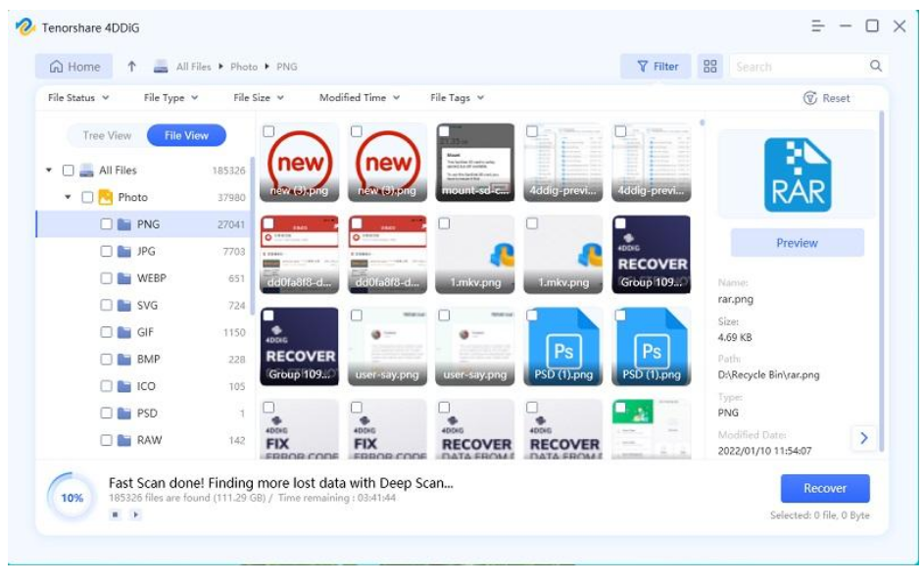Click the BMP folder icon
Viewport: 924px width, 585px height.
coord(123,360)
